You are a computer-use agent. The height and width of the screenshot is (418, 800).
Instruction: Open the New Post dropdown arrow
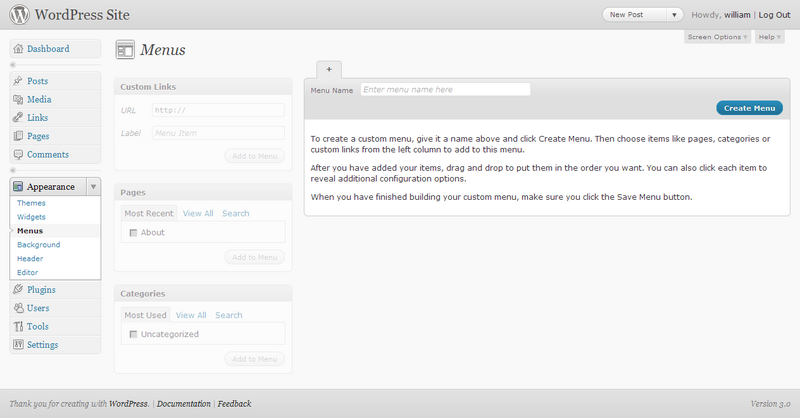[x=674, y=15]
